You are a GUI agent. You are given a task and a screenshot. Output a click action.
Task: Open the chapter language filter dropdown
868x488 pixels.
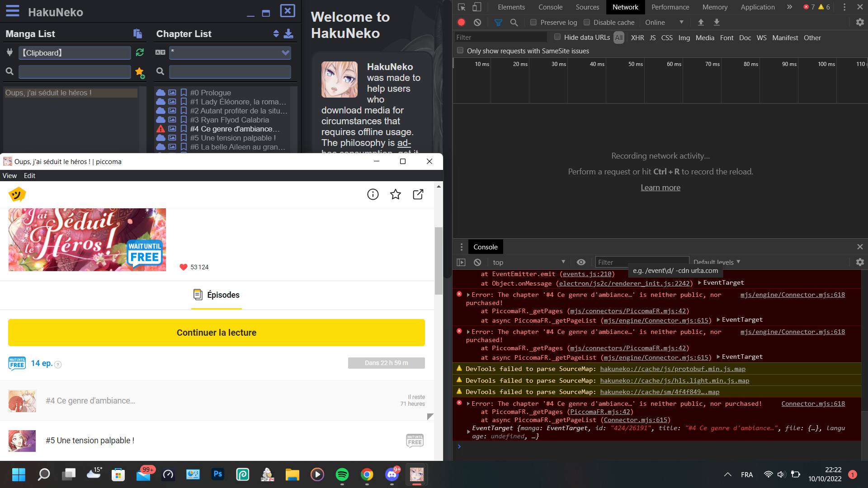[285, 52]
